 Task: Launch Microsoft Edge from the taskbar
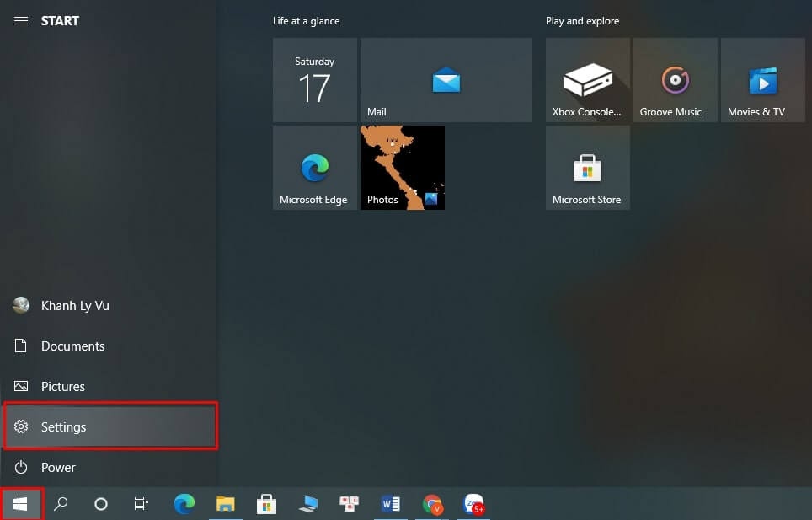[184, 503]
